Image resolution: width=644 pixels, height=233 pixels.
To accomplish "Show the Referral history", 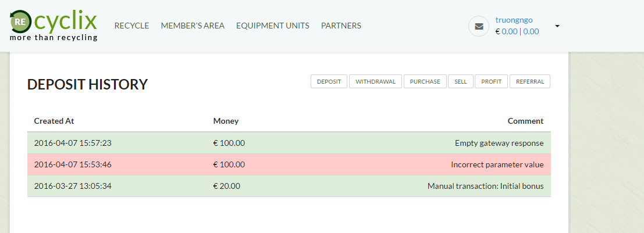I will tap(529, 82).
